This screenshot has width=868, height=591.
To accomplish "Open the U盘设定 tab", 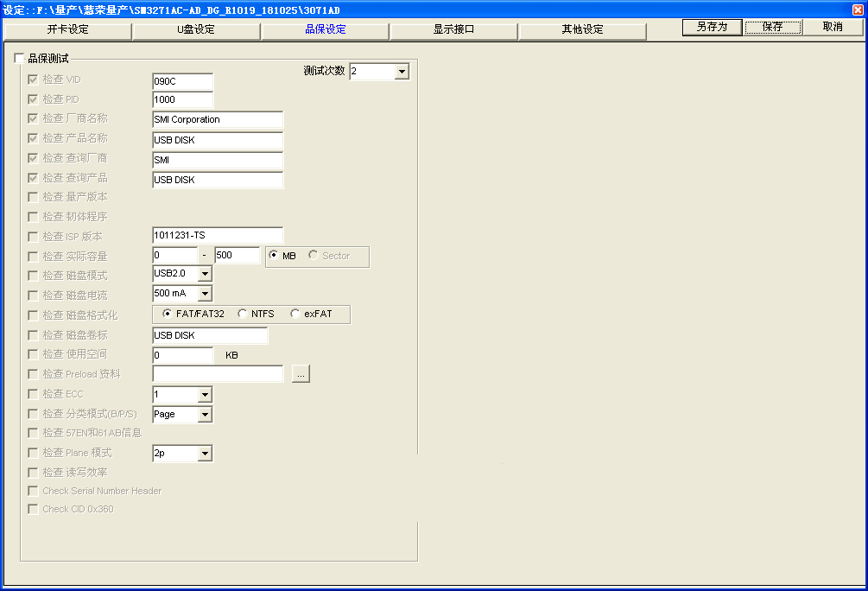I will click(196, 29).
